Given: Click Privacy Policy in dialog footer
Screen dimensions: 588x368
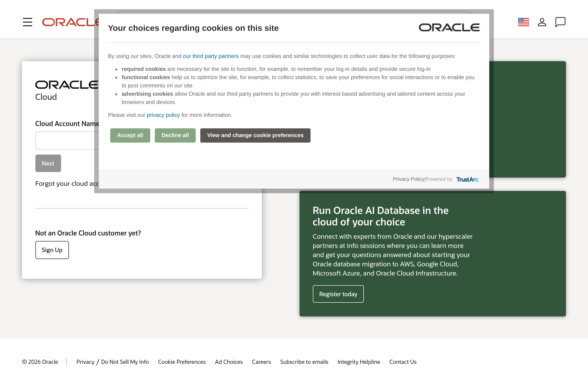Looking at the screenshot, I should (408, 179).
